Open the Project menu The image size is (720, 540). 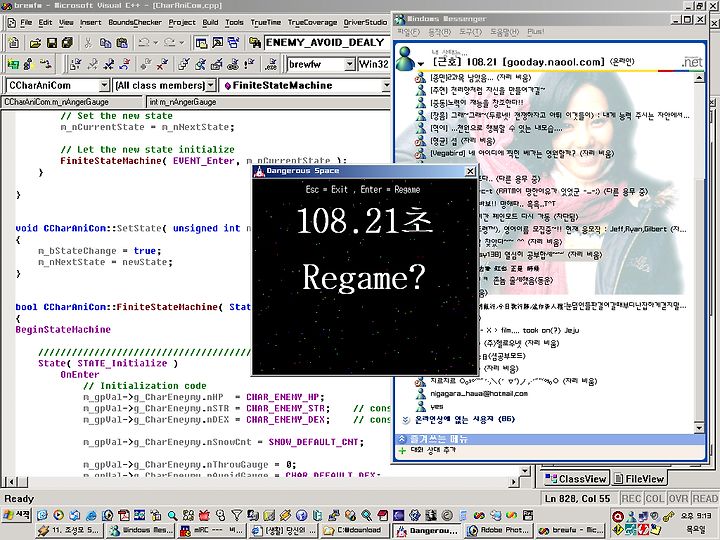(182, 22)
